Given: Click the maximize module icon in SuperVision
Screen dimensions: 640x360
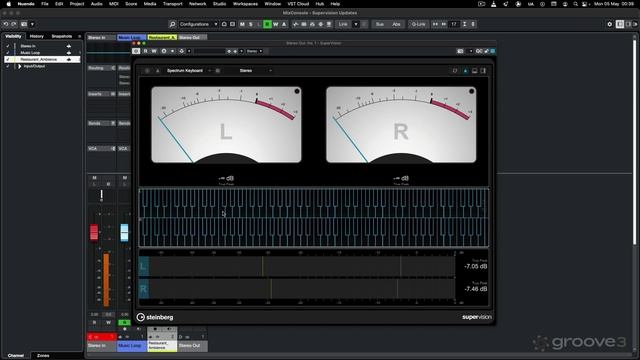Looking at the screenshot, I should pos(474,71).
